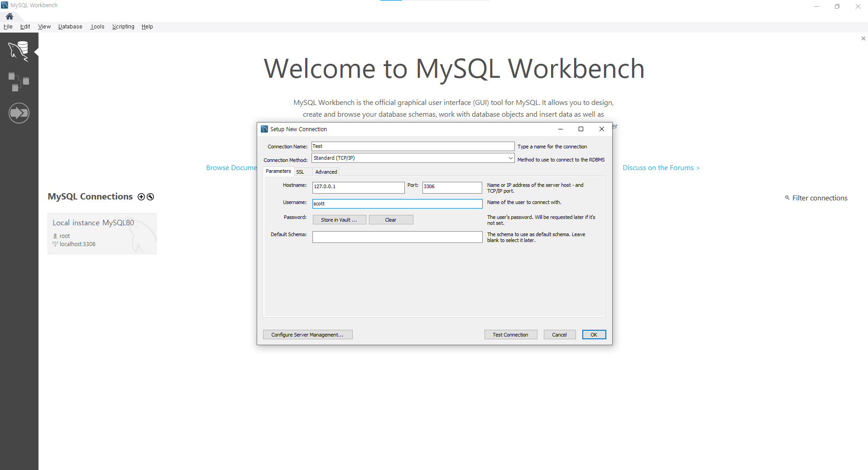Click localhost:3306 text on connection tile
This screenshot has width=868, height=470.
click(x=77, y=244)
